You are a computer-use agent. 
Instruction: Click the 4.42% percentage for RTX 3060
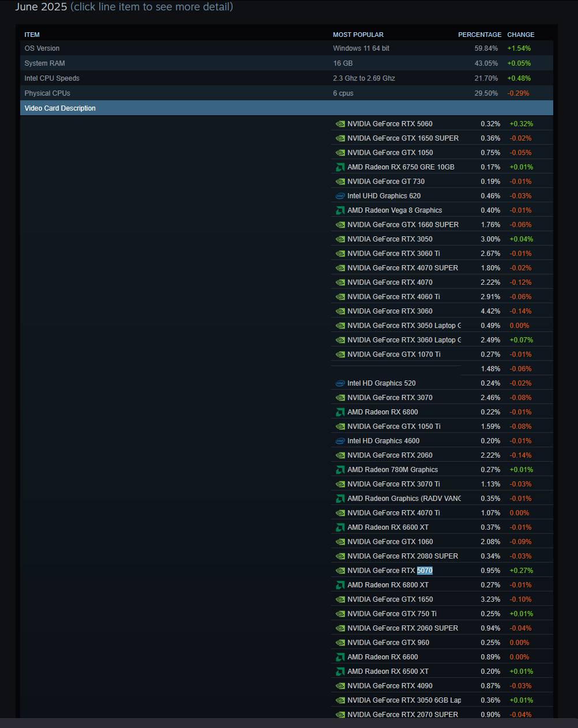coord(491,311)
